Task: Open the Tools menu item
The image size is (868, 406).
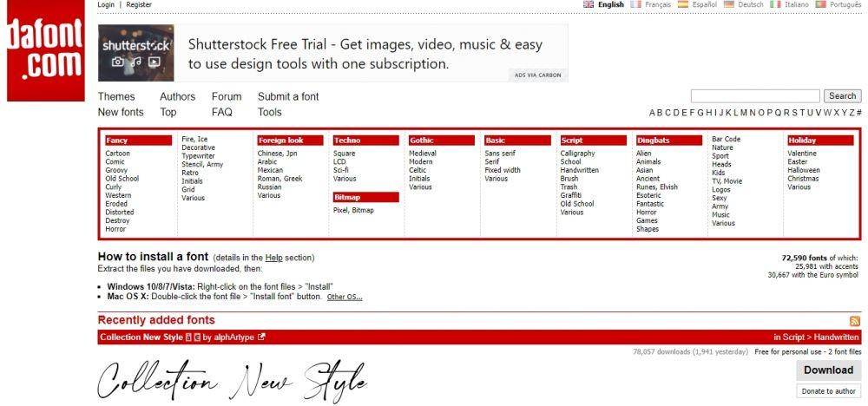Action: coord(270,112)
